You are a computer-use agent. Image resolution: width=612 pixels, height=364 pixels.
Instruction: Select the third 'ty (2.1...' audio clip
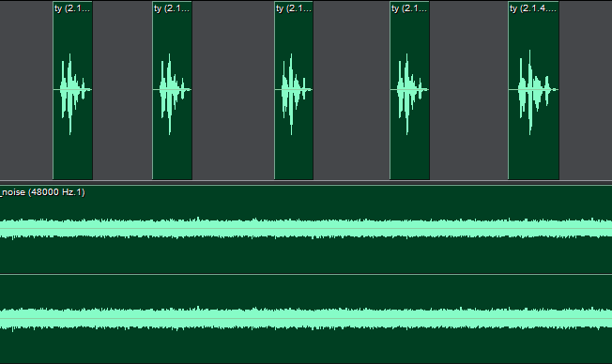coord(294,90)
